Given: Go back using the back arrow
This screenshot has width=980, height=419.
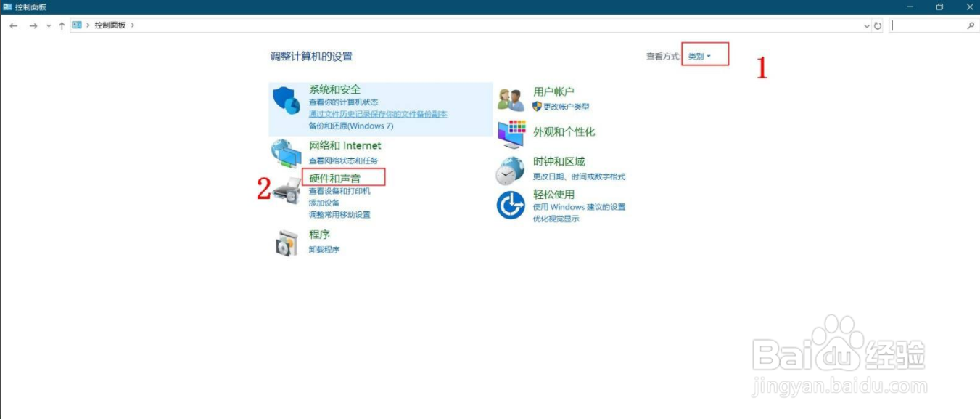Looking at the screenshot, I should click(15, 24).
